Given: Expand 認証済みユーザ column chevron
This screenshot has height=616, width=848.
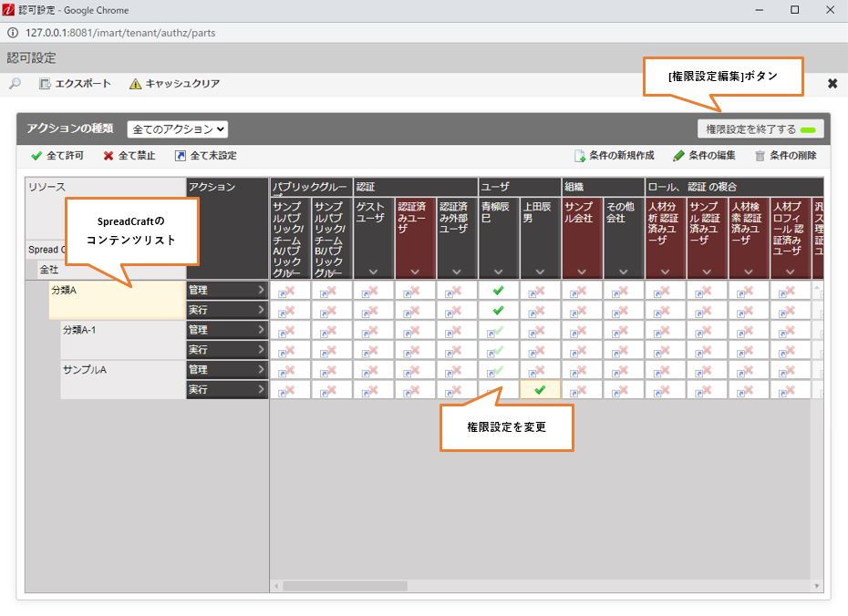Looking at the screenshot, I should (x=415, y=272).
